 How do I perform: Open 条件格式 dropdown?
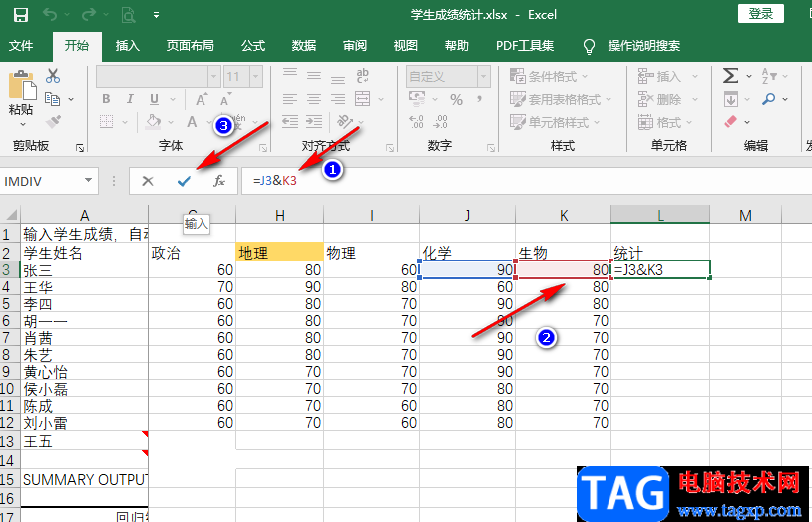tap(549, 76)
